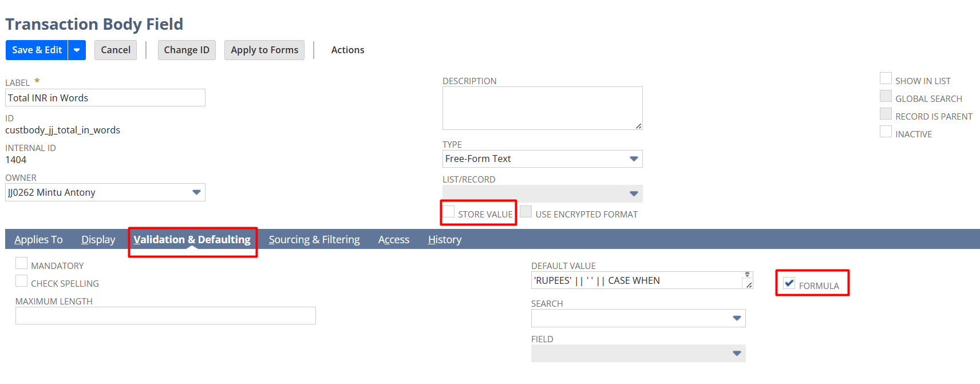Open the Sourcing & Filtering tab
The height and width of the screenshot is (384, 980).
coord(314,240)
